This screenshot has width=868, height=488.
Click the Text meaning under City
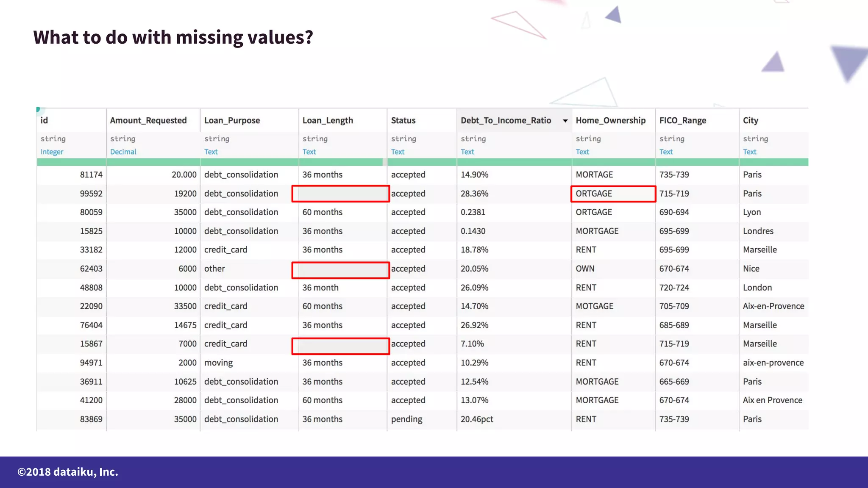(x=749, y=152)
